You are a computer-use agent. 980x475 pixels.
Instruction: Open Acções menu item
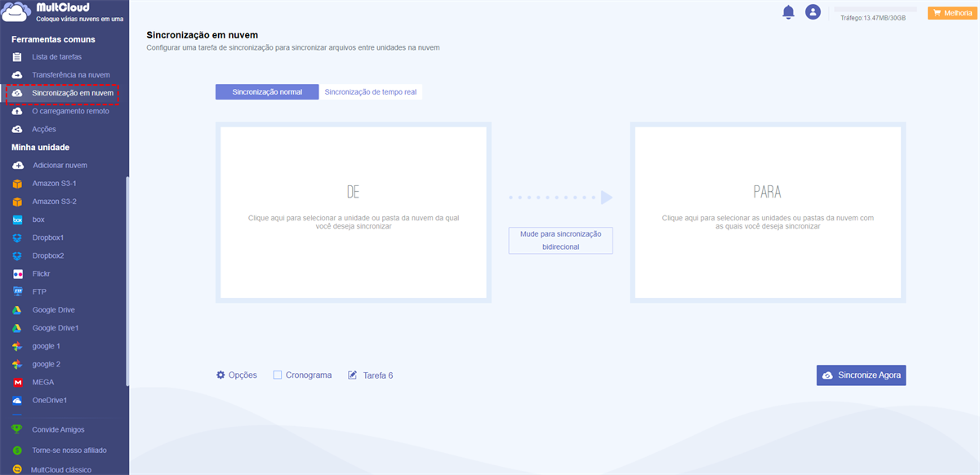pyautogui.click(x=44, y=129)
